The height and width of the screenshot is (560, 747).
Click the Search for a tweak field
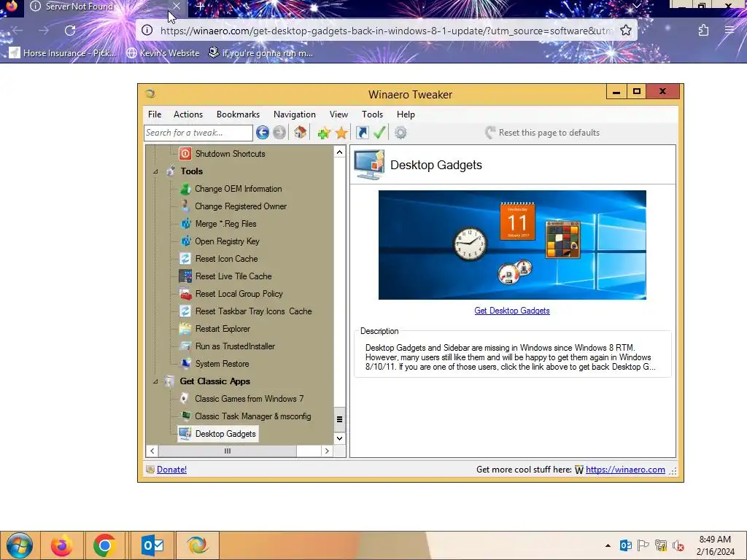click(x=198, y=133)
